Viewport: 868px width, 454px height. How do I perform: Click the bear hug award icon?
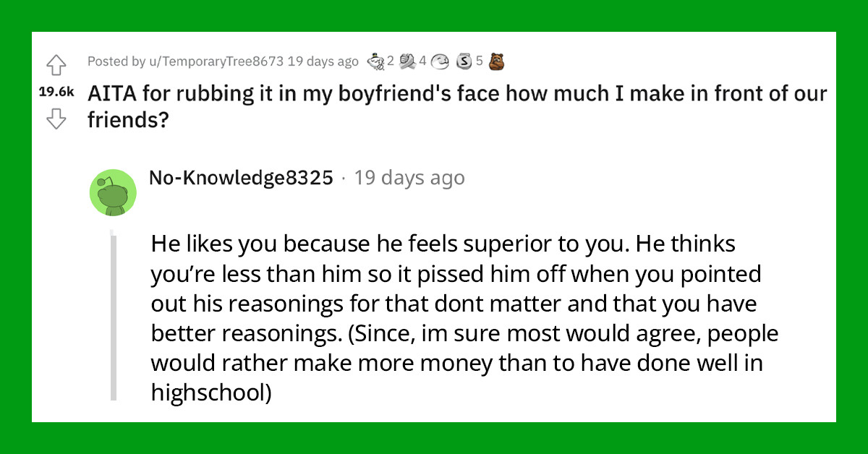495,61
